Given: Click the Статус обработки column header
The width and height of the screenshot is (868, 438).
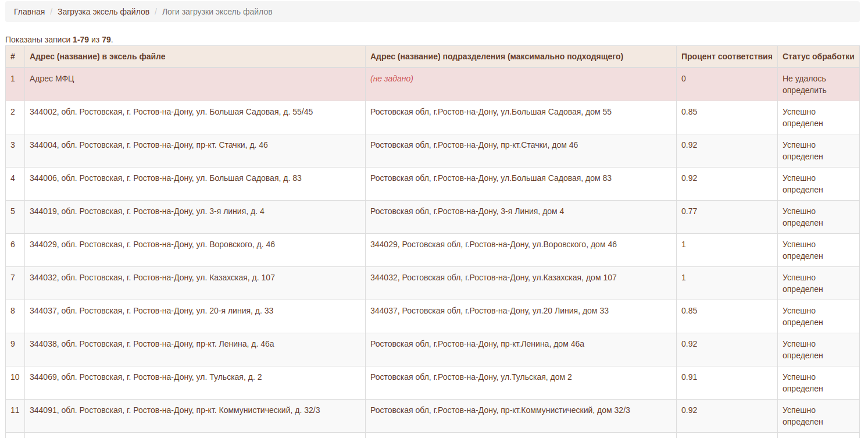Looking at the screenshot, I should (817, 56).
